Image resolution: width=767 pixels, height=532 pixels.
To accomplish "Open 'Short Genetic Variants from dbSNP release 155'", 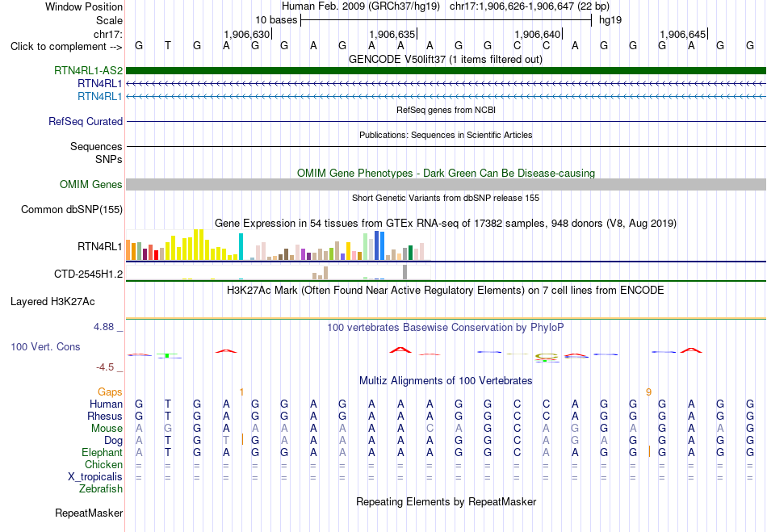I will (446, 198).
